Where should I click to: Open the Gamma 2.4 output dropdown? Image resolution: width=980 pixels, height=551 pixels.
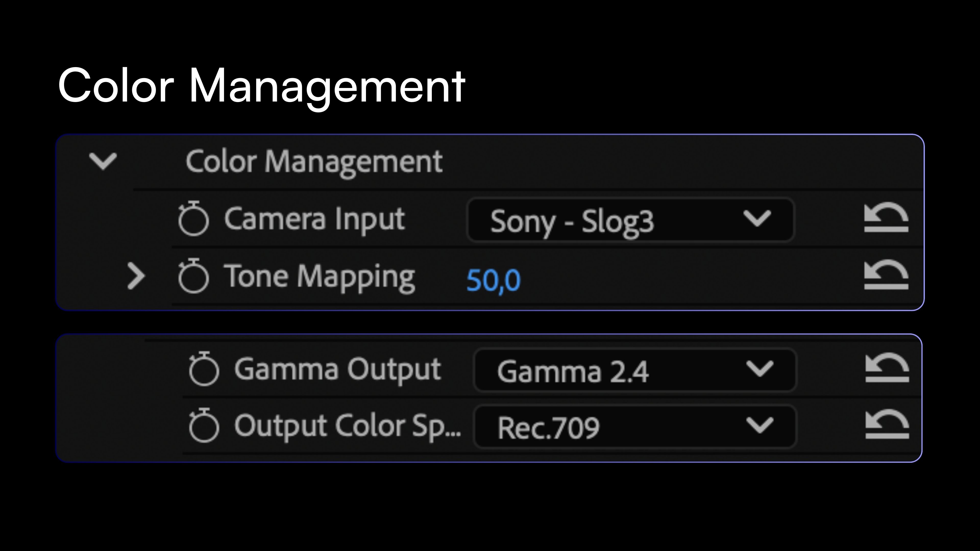pyautogui.click(x=635, y=370)
